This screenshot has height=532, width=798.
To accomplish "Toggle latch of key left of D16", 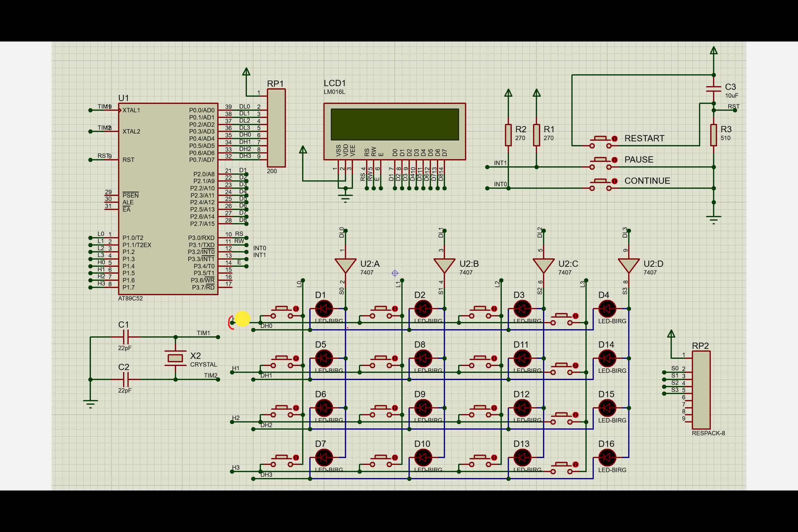I will click(575, 464).
